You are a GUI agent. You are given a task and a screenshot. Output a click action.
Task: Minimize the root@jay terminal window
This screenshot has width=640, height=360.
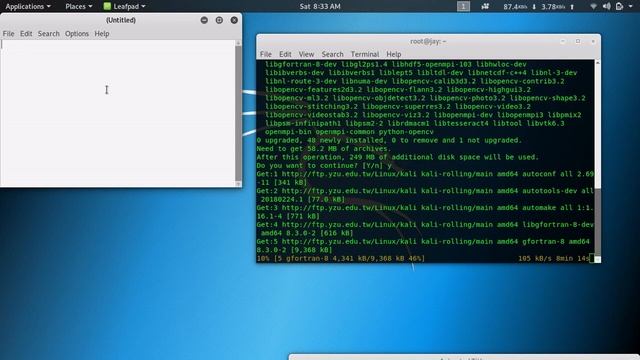[563, 41]
